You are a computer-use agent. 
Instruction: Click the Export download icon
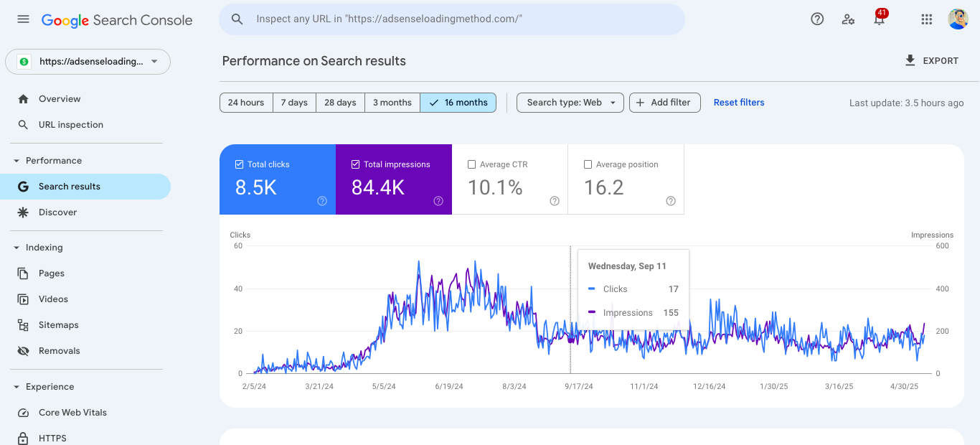pos(910,61)
